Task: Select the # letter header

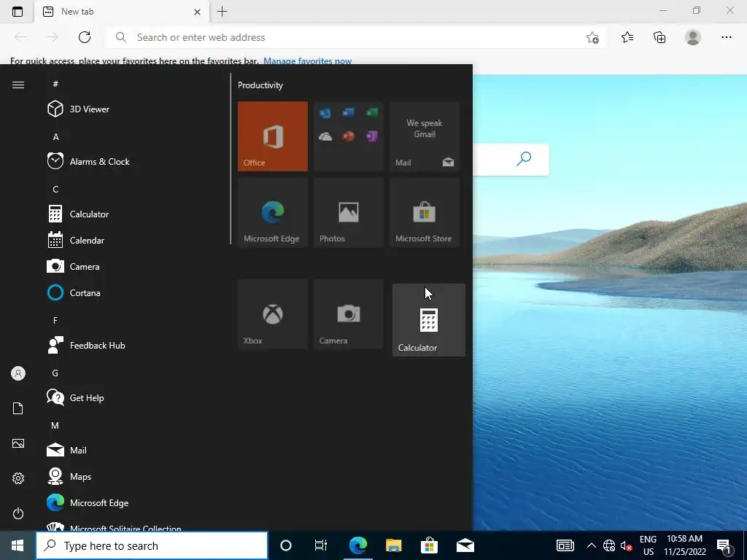Action: (x=55, y=84)
